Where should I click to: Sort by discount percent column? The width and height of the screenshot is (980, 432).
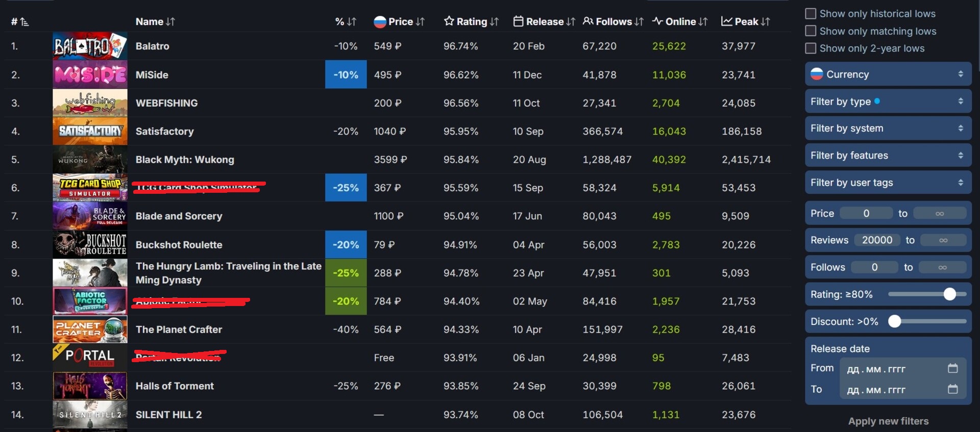pyautogui.click(x=346, y=21)
